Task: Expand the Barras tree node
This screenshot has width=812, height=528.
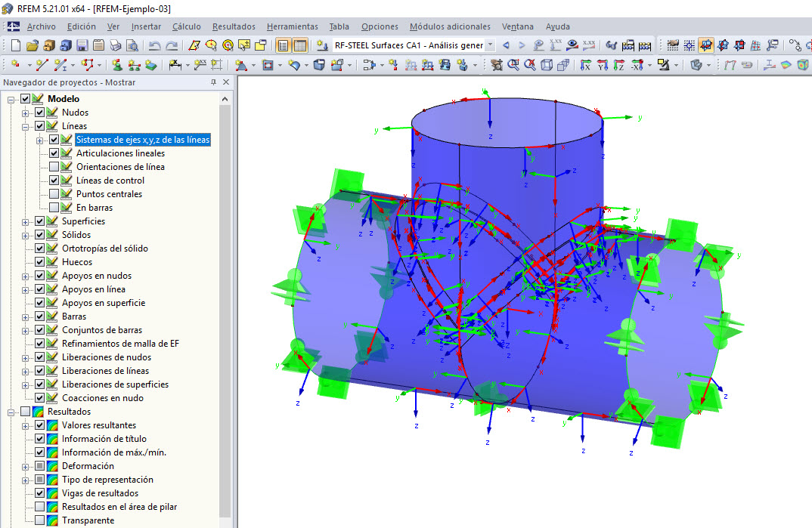Action: [x=26, y=317]
